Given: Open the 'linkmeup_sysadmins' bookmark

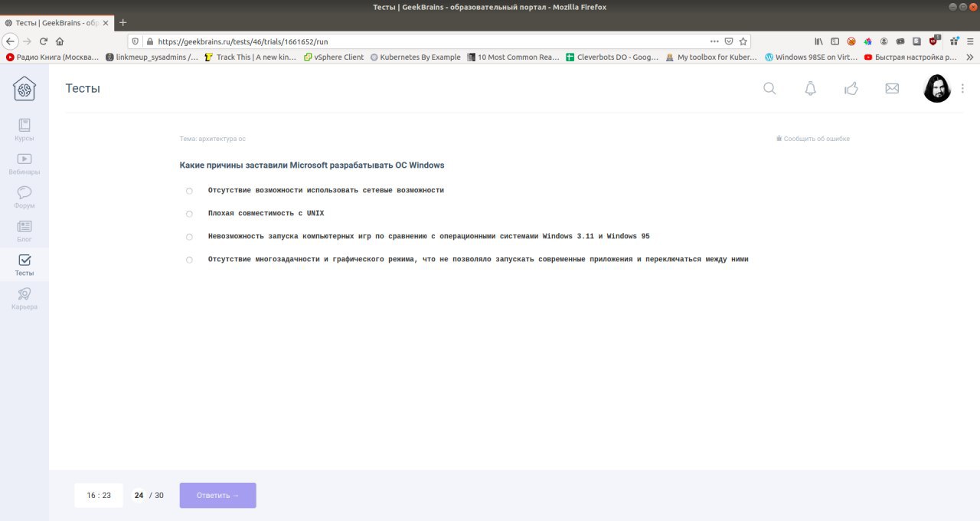Looking at the screenshot, I should point(152,57).
